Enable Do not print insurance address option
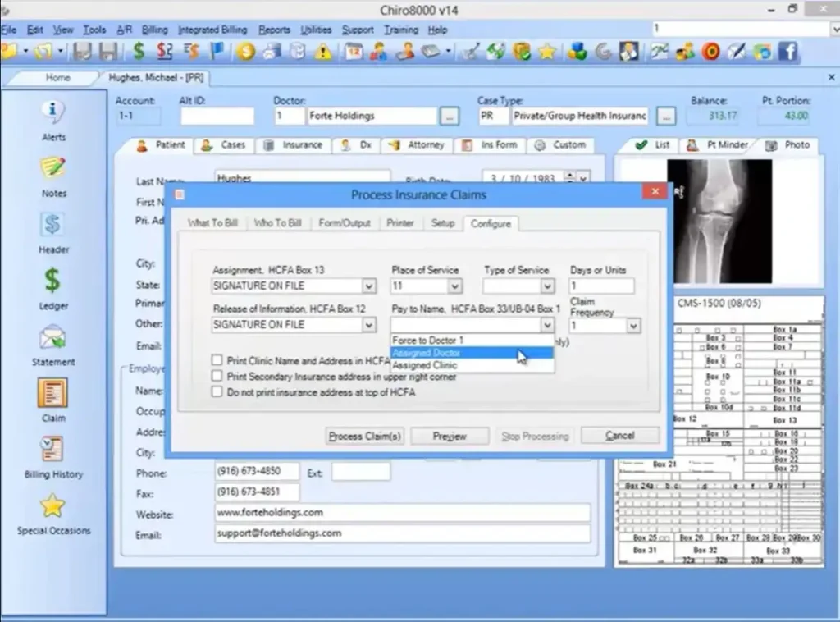Screen dimensions: 840x622 pos(217,392)
